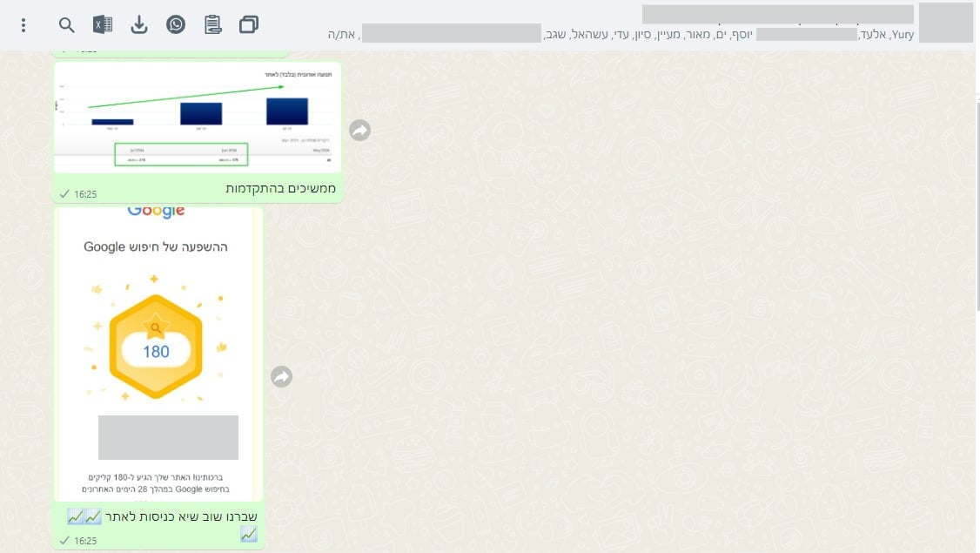Click caption 'שברנו שוב שיא כניסות לאתר'
Screen dimensions: 980x553
coord(181,516)
